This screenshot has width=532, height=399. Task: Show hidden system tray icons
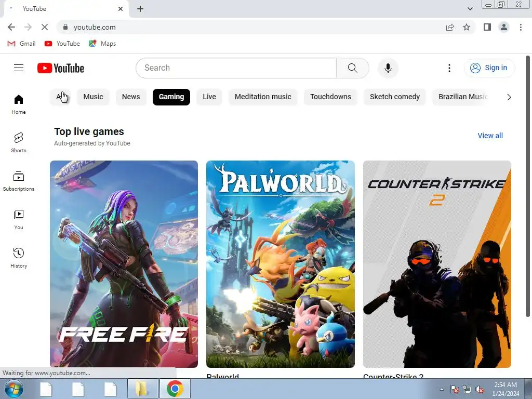tap(442, 390)
